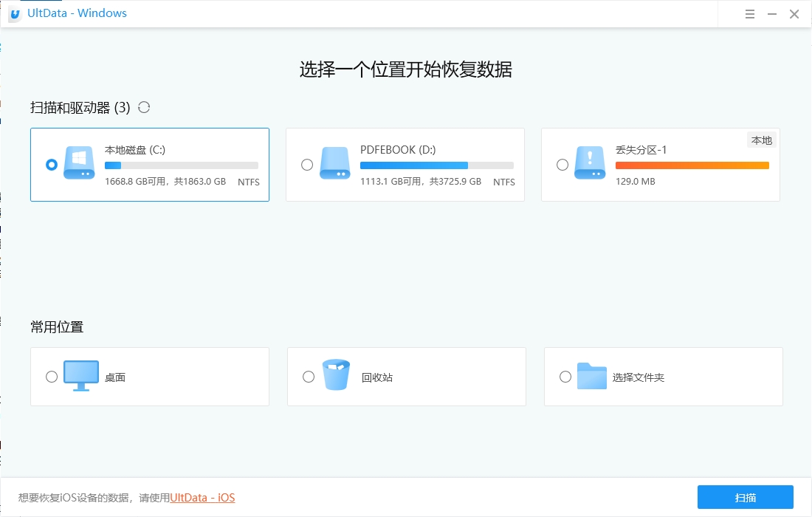Select the 本地磁盘 (C:) radio button

(51, 165)
